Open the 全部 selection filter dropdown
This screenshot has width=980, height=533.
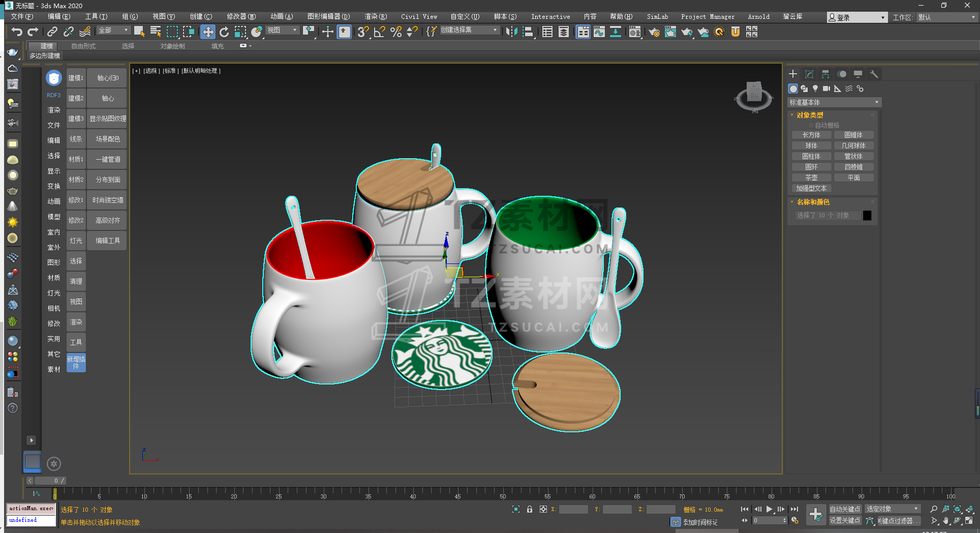[x=113, y=31]
